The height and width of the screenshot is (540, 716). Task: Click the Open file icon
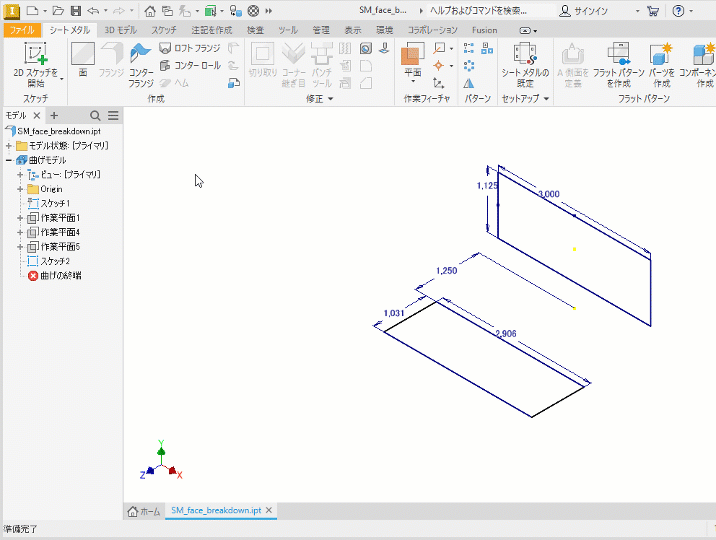(x=58, y=10)
